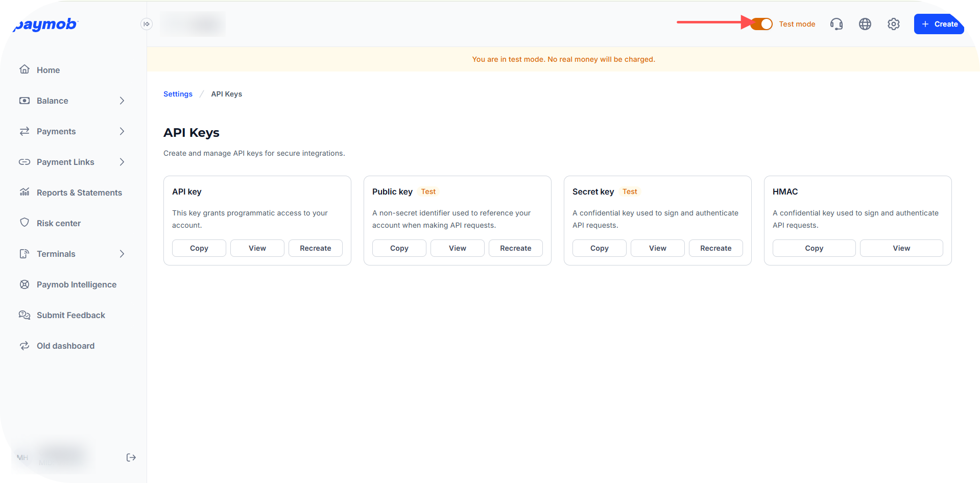980x483 pixels.
Task: Recreate the Secret key
Action: coord(715,248)
